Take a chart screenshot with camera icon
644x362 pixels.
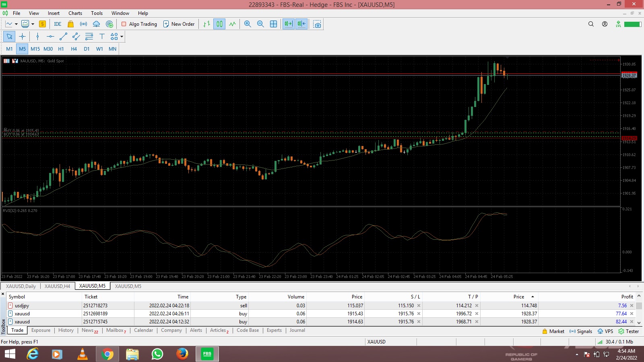pyautogui.click(x=317, y=24)
